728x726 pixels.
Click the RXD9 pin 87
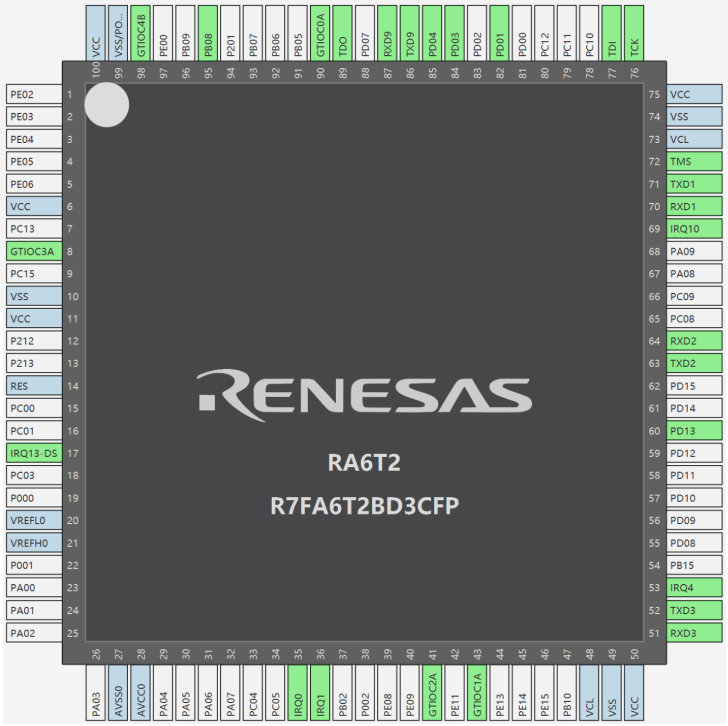[387, 33]
